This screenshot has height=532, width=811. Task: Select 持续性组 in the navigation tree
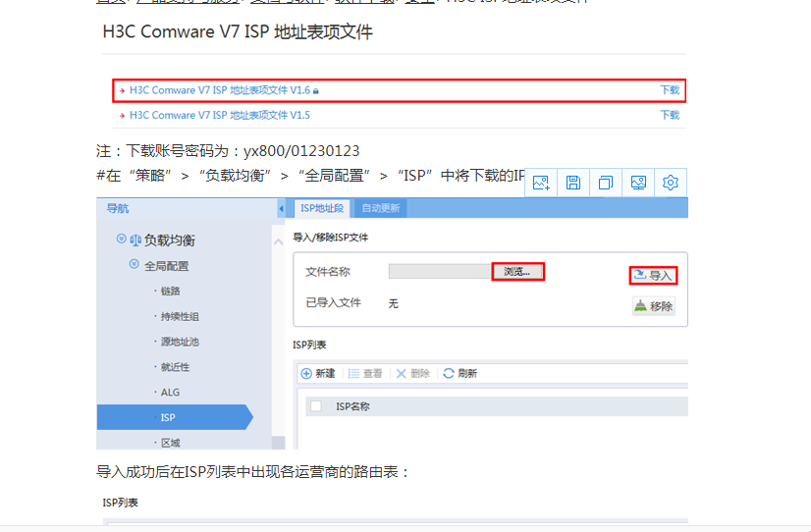pos(180,316)
